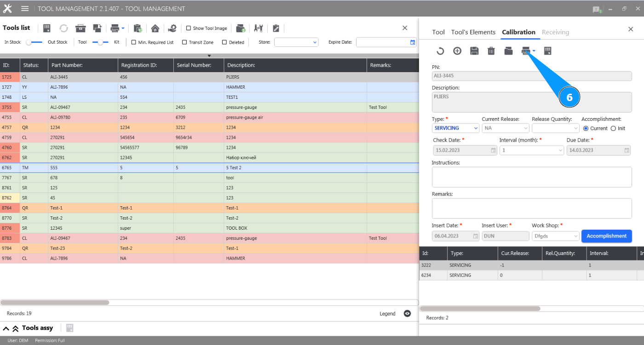Screen dimensions: 644x345
Task: Expand the Type dropdown showing SERVICING
Action: pos(455,129)
